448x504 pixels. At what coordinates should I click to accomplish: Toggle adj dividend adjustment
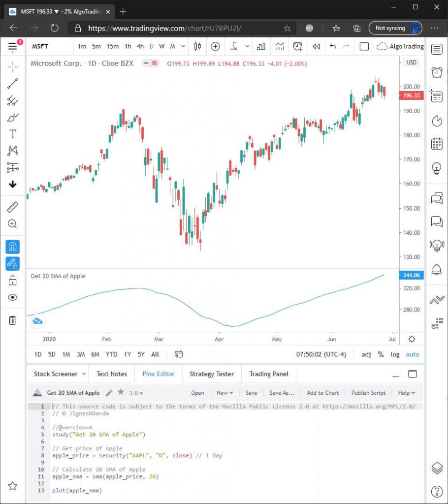tap(366, 354)
